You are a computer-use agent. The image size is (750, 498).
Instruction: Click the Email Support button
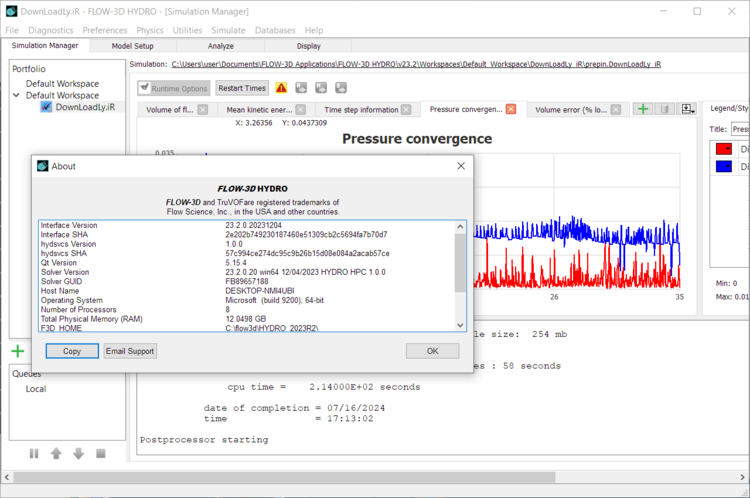[130, 351]
